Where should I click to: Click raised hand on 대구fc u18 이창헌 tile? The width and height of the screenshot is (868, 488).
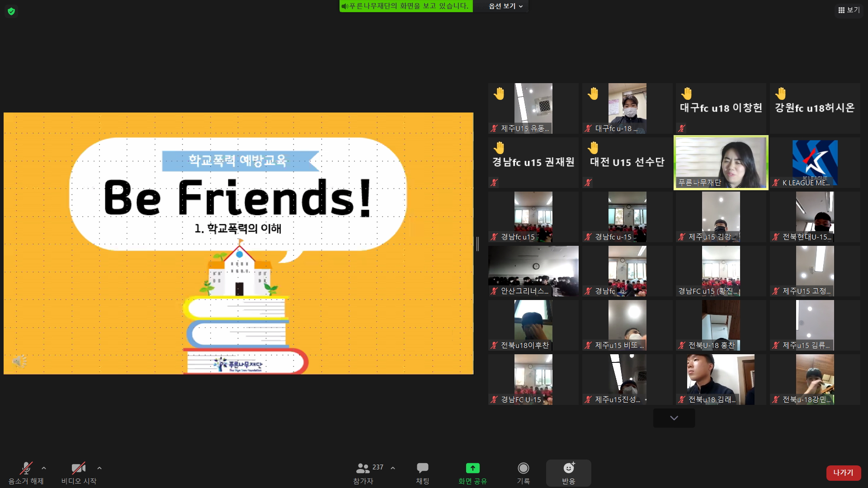(687, 94)
